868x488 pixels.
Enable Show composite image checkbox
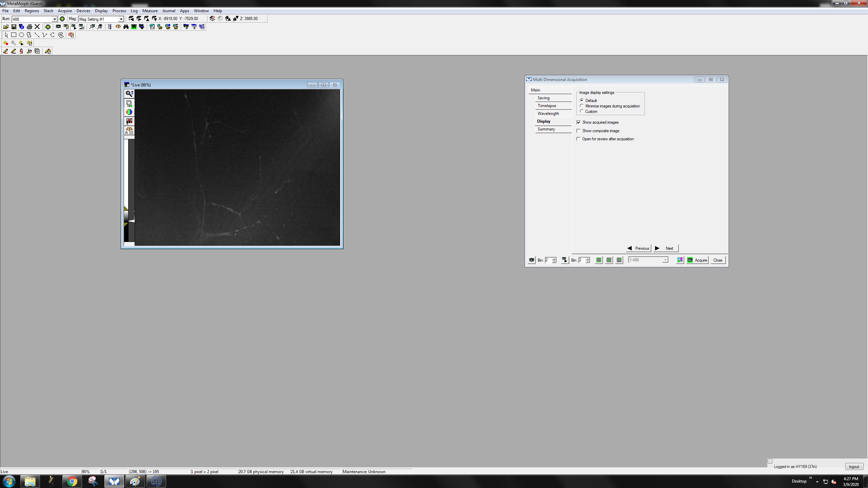coord(578,131)
